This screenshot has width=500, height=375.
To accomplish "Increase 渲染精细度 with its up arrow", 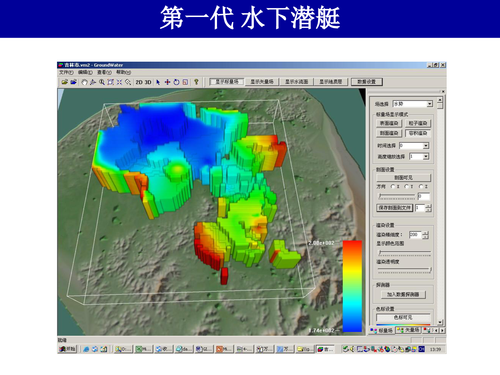I will pos(425,233).
